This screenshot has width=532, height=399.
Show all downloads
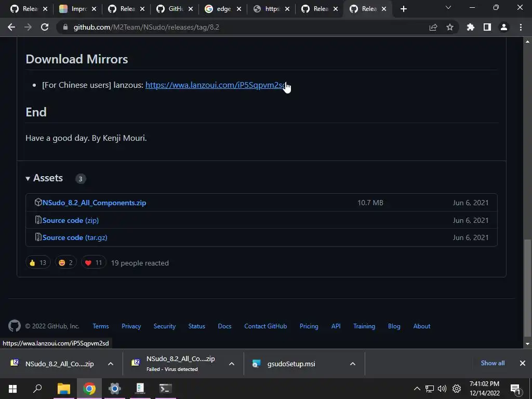[x=493, y=363]
